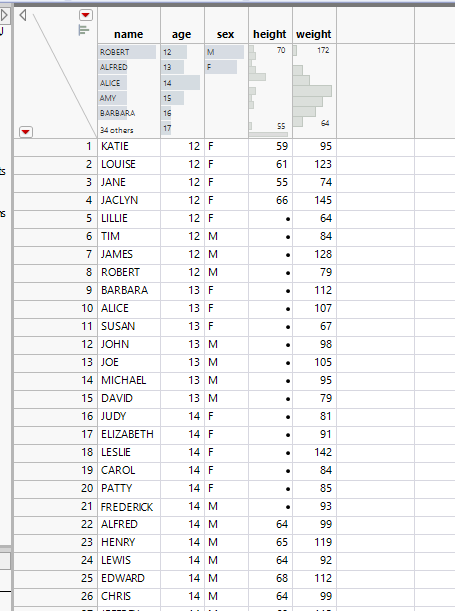Select row number 1
The height and width of the screenshot is (611, 455).
(56, 146)
